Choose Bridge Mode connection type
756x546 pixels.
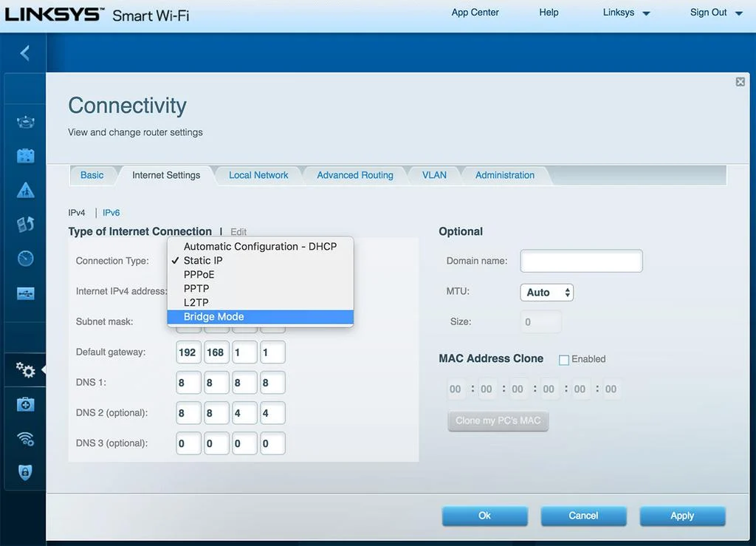[261, 317]
